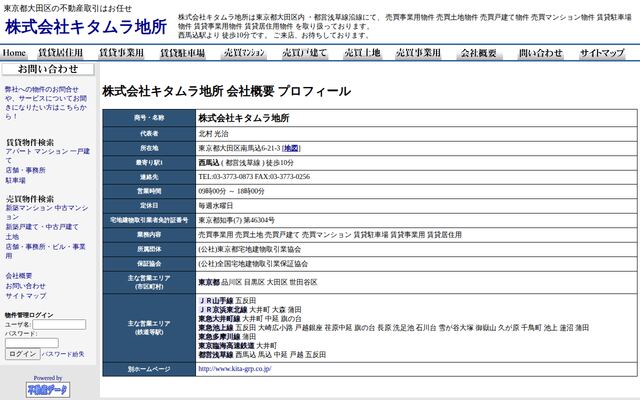Click the 09時00分 ～ 18時00分 hours text
Viewport: 640px width, 400px height.
pos(231,191)
